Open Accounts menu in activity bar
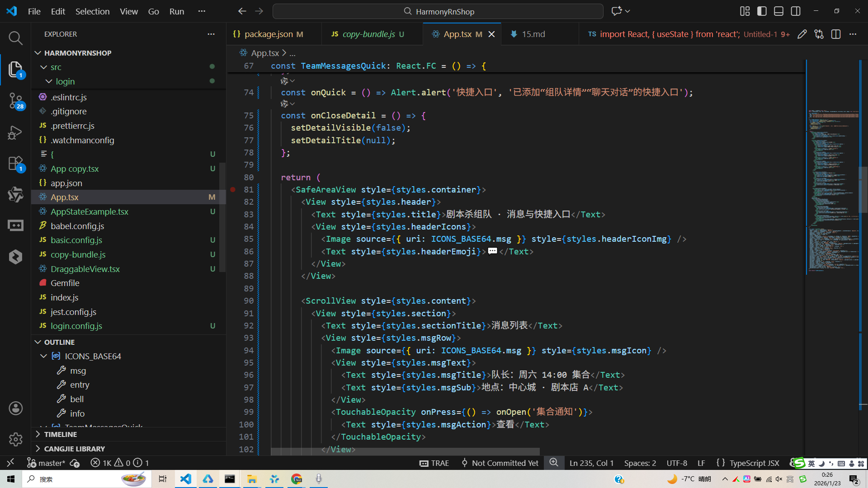868x488 pixels. 15,408
